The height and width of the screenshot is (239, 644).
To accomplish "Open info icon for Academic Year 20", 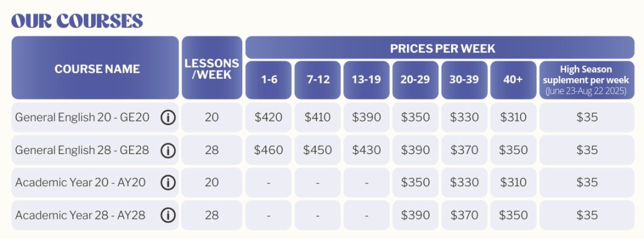I will (x=167, y=182).
